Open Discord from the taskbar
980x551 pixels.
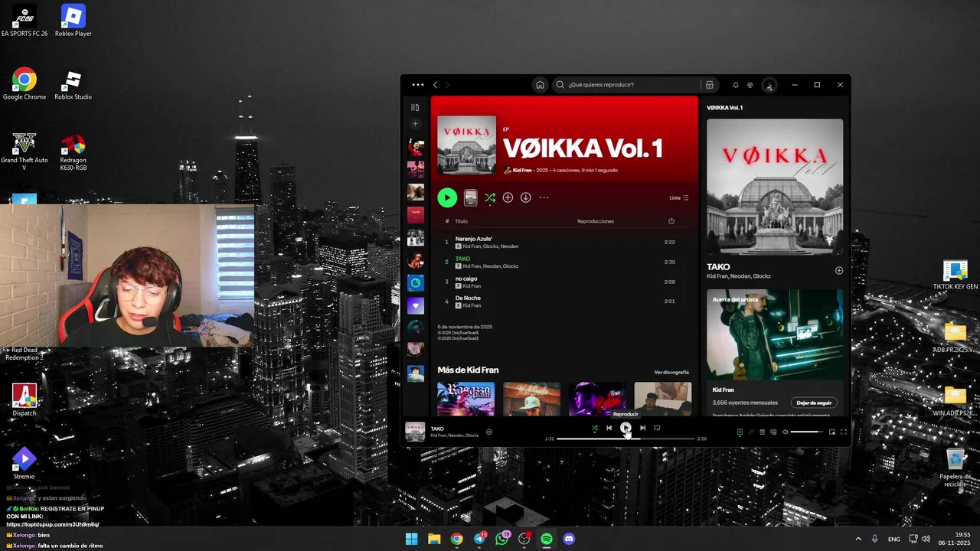[569, 539]
